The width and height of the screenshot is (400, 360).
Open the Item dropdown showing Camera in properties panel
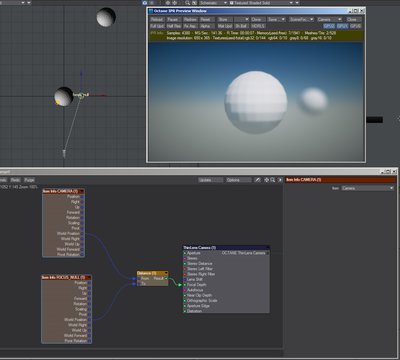[367, 188]
